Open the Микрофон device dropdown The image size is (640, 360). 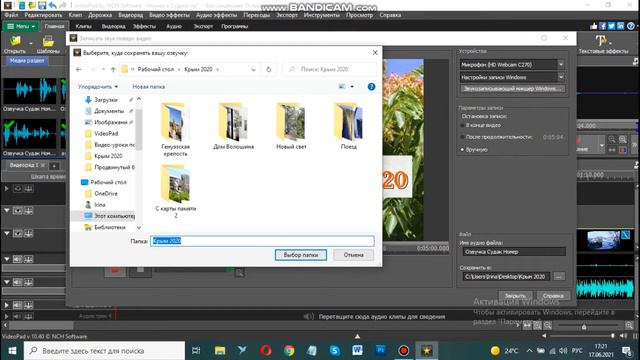[x=561, y=64]
